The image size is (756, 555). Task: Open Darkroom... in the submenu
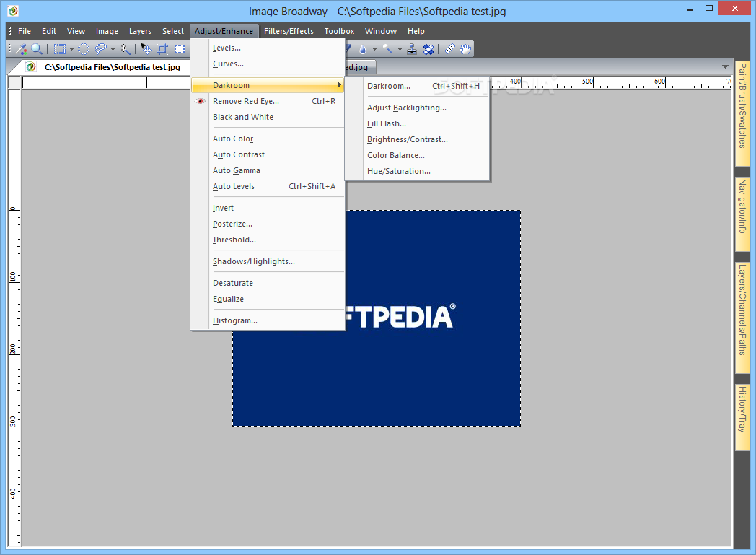417,87
